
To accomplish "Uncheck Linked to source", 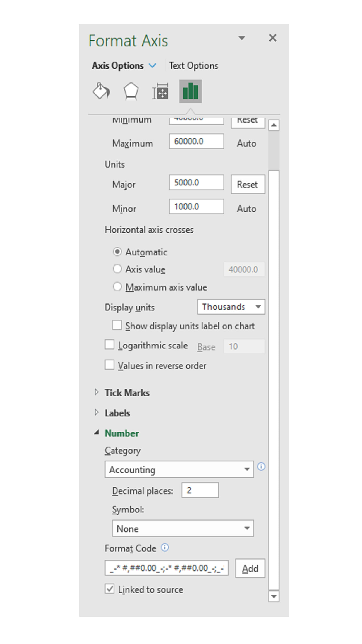I will [110, 589].
